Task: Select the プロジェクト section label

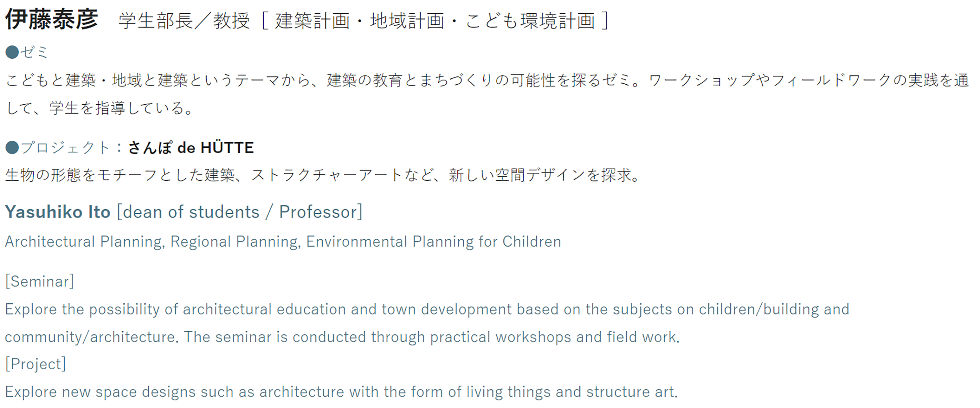Action: pyautogui.click(x=65, y=148)
